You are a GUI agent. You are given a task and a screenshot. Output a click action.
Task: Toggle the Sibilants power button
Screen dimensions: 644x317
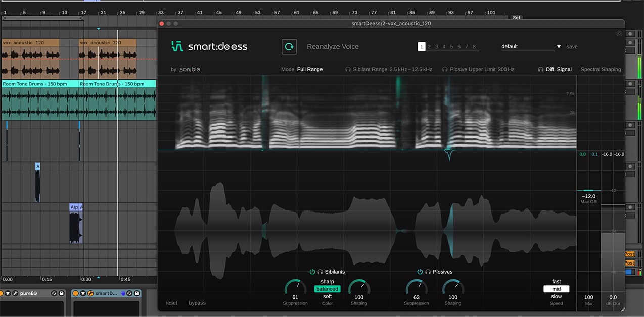point(312,272)
